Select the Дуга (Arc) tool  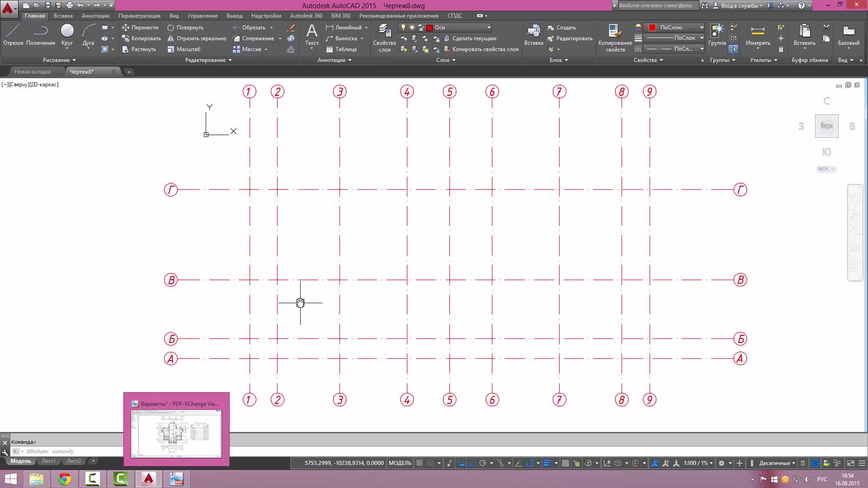point(88,35)
